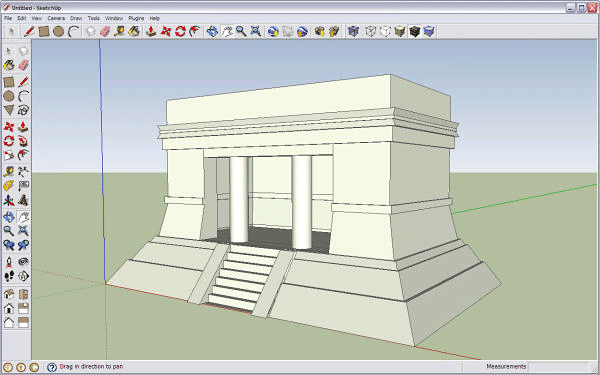Select the Text label tool
The width and height of the screenshot is (600, 375).
coord(23,186)
